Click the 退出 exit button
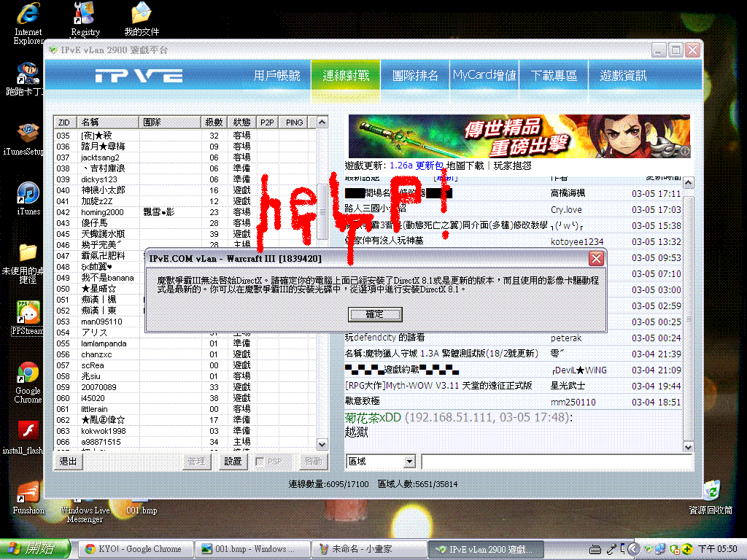 point(68,462)
